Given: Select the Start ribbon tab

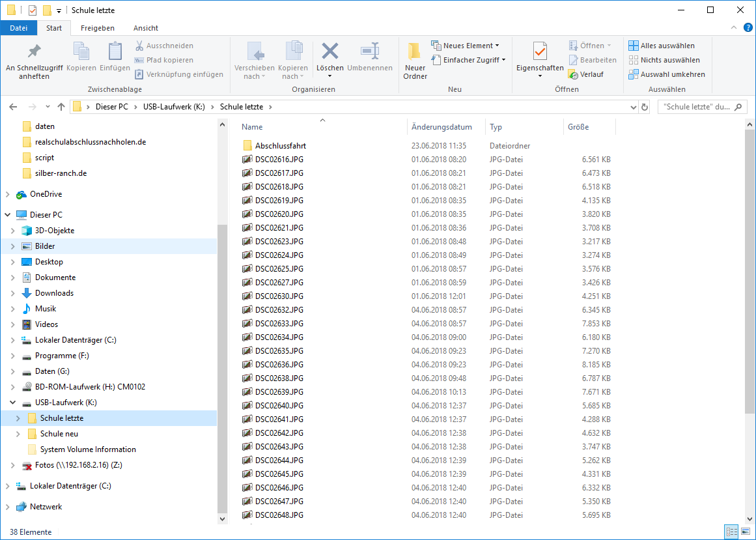Looking at the screenshot, I should [54, 28].
